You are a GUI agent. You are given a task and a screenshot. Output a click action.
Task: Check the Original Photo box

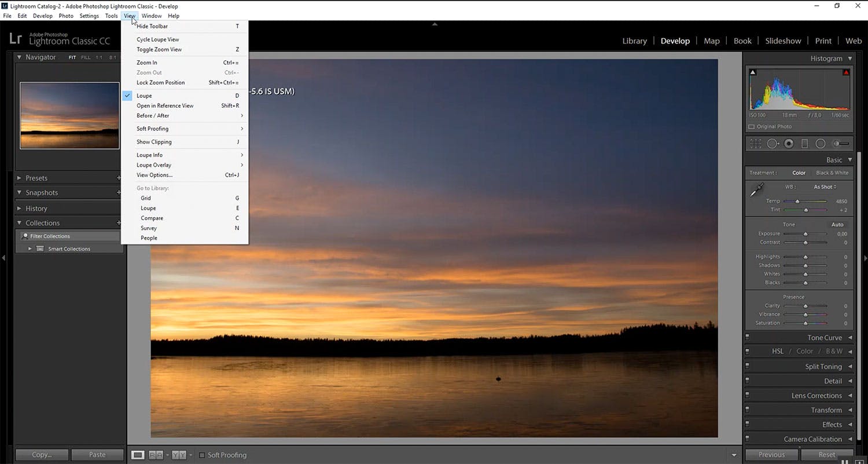click(752, 127)
